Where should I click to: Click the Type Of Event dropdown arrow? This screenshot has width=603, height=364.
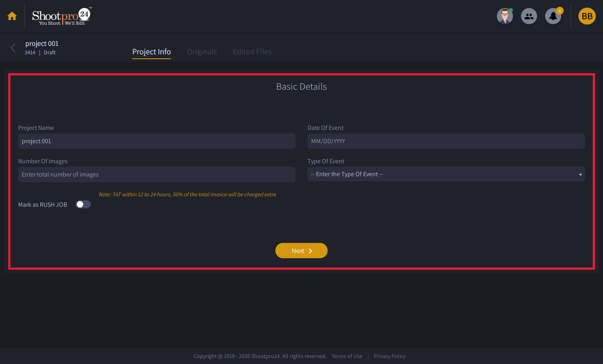(x=580, y=175)
